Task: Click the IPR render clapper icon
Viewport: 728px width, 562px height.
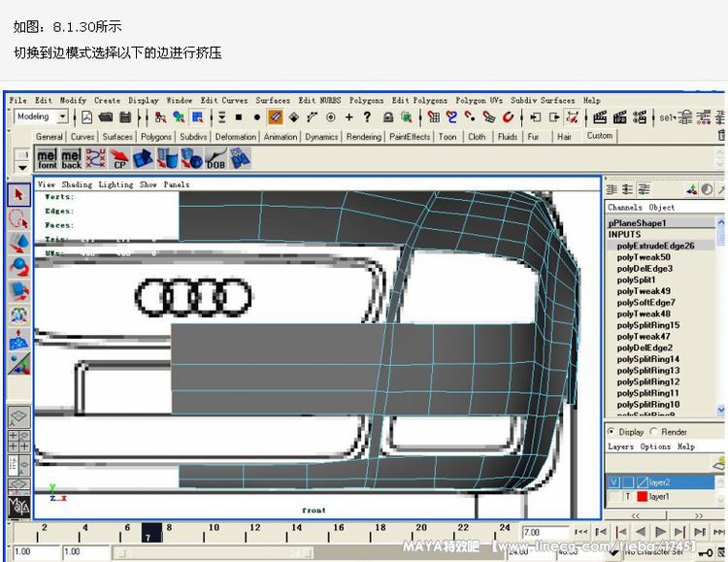Action: tap(620, 117)
